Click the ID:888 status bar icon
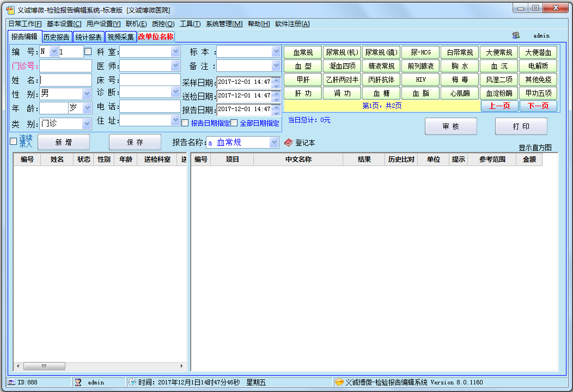Image resolution: width=573 pixels, height=392 pixels. 11,382
